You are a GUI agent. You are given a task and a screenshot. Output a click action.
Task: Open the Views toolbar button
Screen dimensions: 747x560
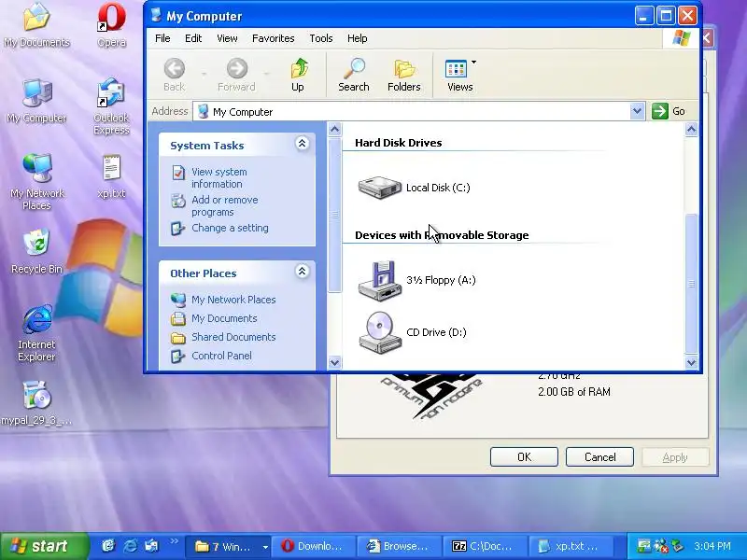point(459,75)
